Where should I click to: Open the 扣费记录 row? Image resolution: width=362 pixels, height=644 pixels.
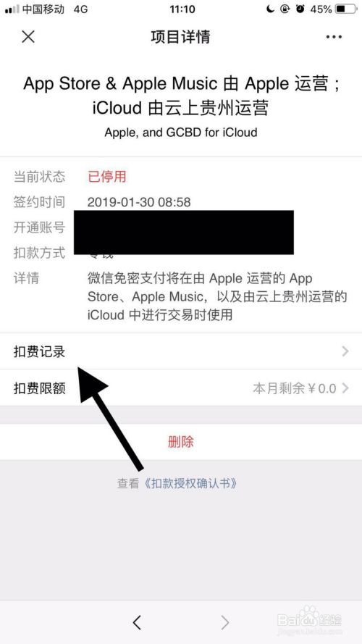click(181, 351)
